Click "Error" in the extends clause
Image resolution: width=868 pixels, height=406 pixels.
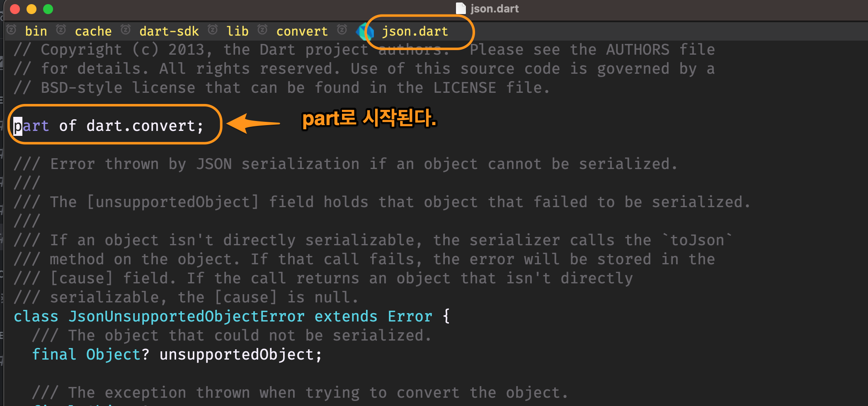[410, 316]
